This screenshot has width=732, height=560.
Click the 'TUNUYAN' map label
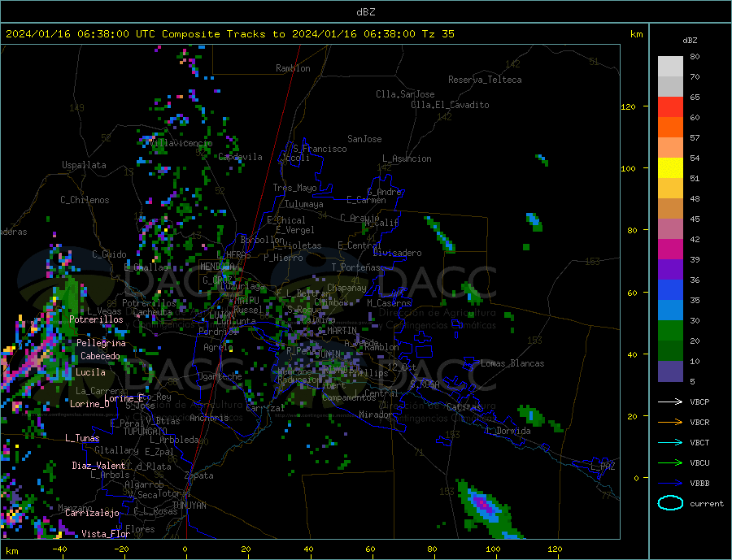[189, 506]
